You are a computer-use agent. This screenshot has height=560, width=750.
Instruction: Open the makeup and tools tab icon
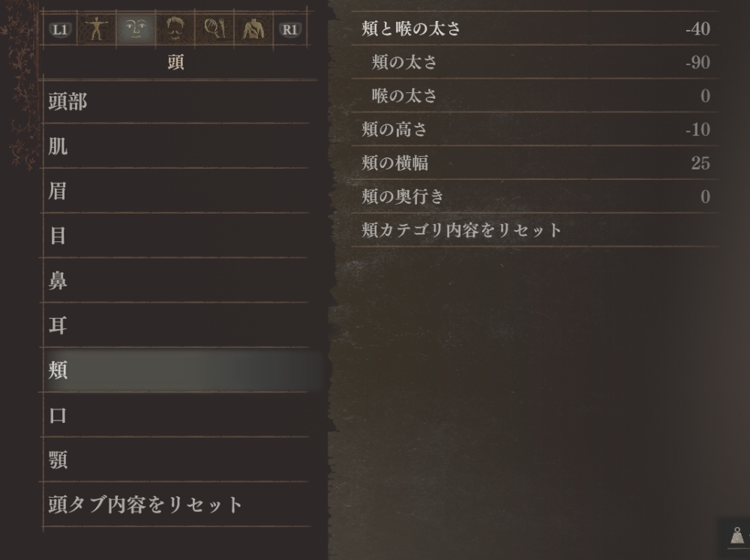click(x=214, y=29)
